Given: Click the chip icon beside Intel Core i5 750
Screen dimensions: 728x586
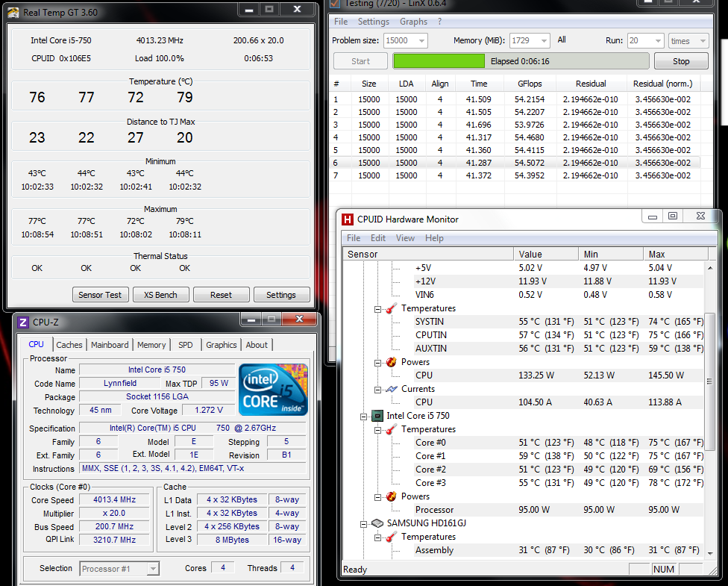Looking at the screenshot, I should coord(377,416).
